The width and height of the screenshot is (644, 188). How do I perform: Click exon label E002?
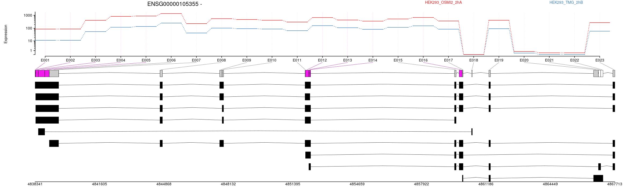click(70, 60)
